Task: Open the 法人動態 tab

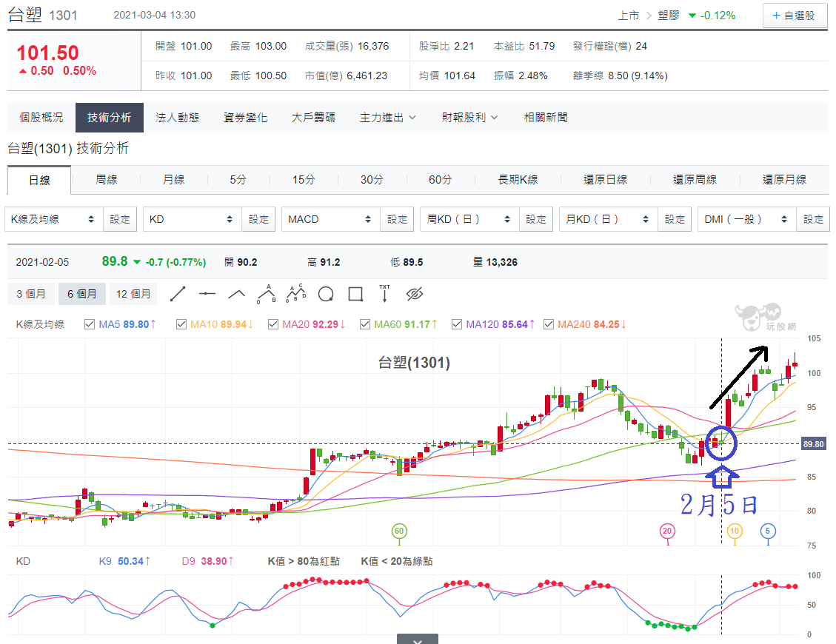Action: [x=177, y=117]
